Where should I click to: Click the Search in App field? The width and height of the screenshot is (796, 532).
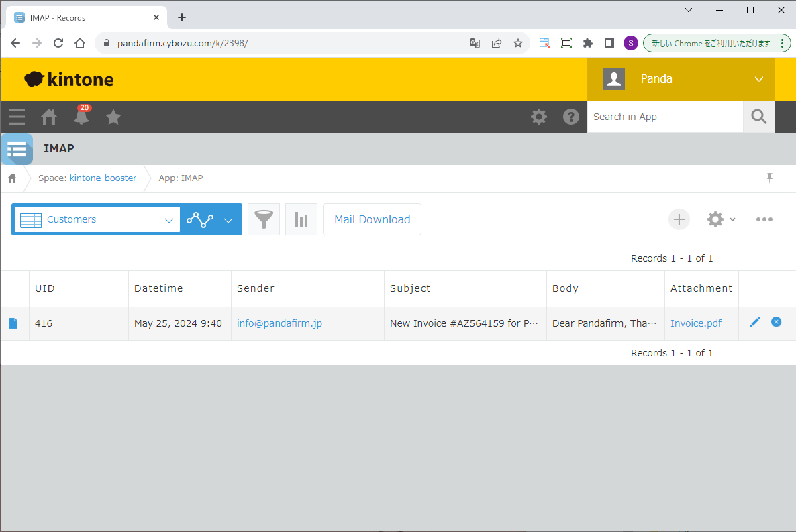click(664, 117)
